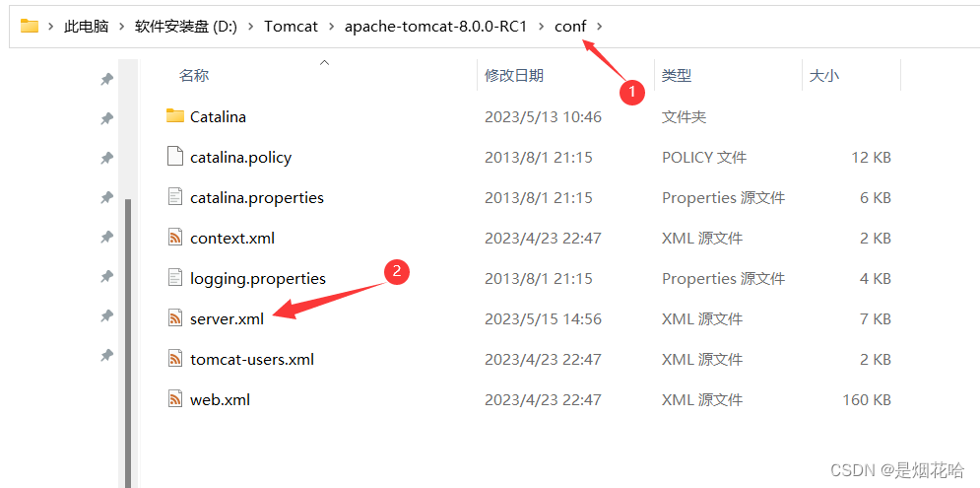980x488 pixels.
Task: Click the 6 KB size of catalina.properties
Action: point(875,198)
